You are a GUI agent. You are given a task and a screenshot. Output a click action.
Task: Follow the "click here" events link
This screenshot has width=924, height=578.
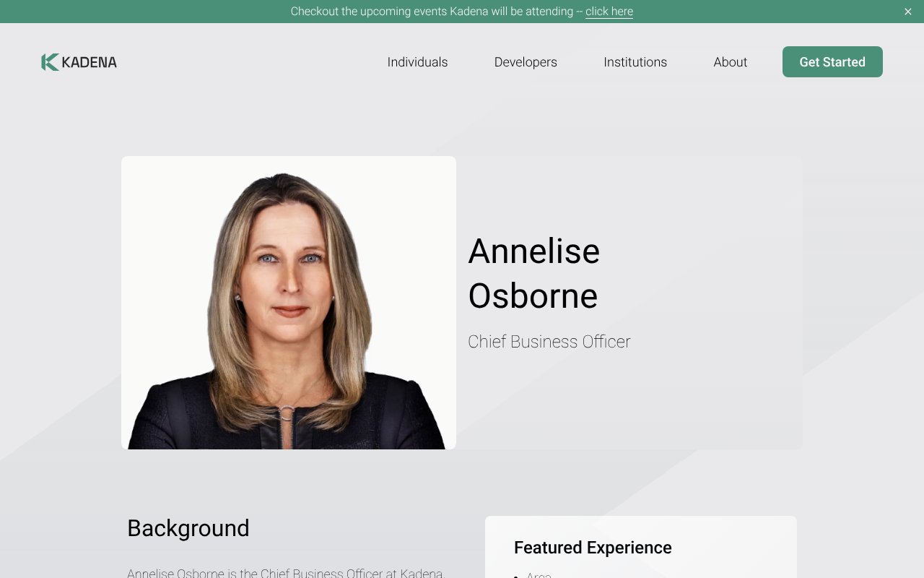point(609,12)
